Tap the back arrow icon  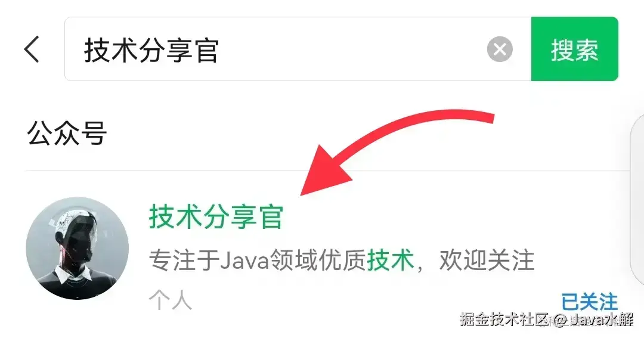click(32, 49)
